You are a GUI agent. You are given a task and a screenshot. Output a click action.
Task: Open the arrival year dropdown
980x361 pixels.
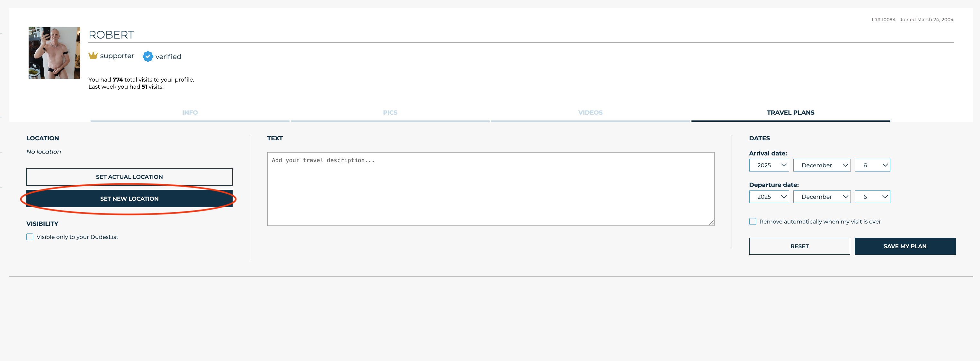pos(769,165)
